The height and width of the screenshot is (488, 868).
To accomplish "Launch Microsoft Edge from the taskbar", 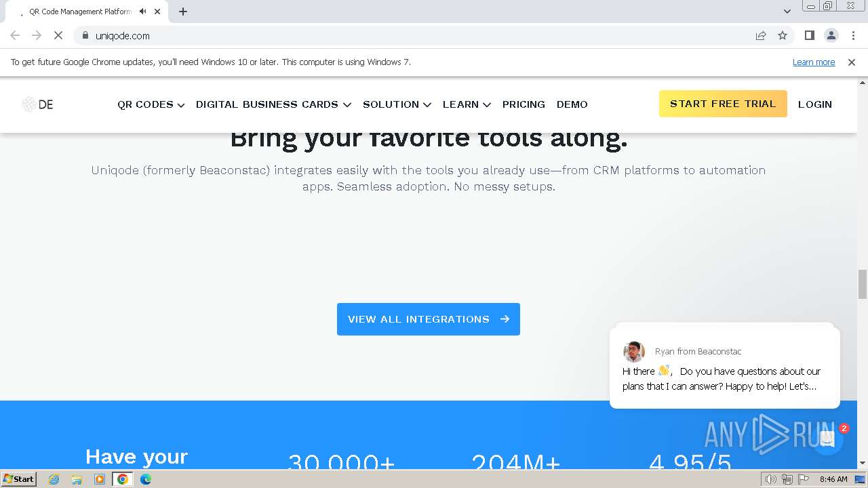I will 146,479.
